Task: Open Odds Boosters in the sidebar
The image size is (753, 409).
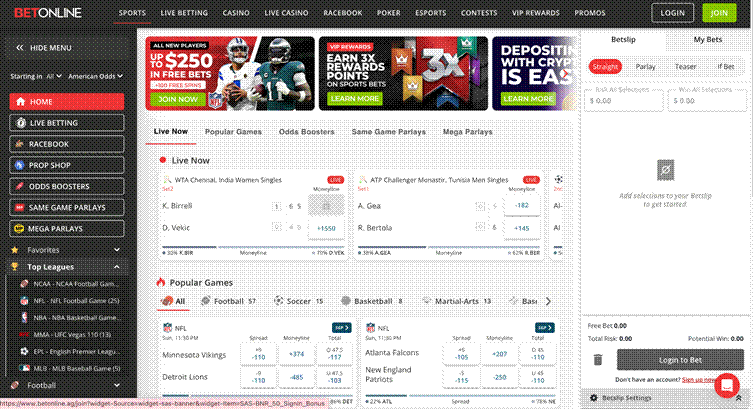Action: click(66, 186)
